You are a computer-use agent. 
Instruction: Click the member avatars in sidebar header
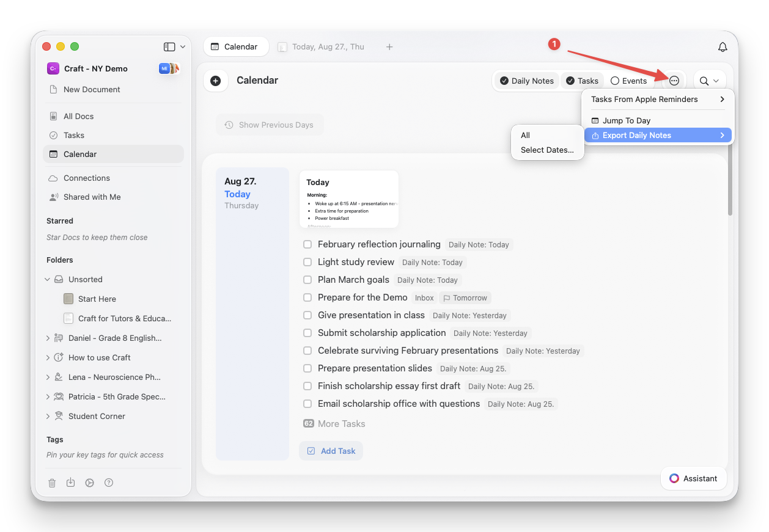click(169, 68)
